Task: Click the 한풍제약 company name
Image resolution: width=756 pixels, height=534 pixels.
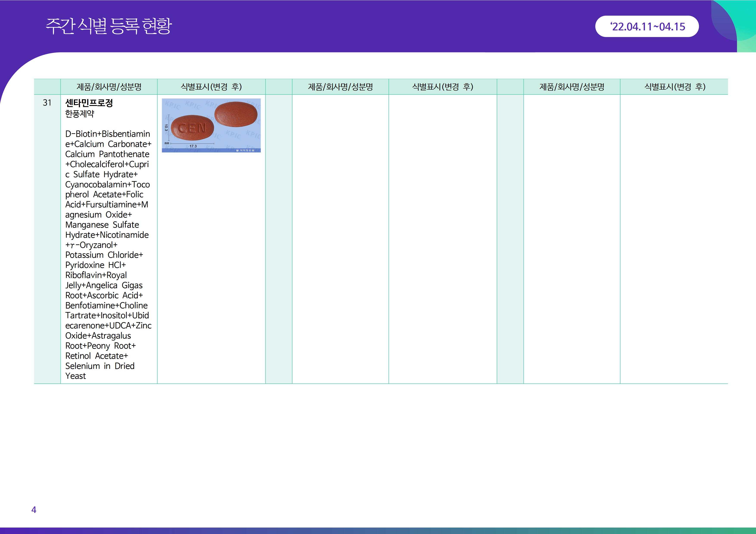Action: [80, 114]
